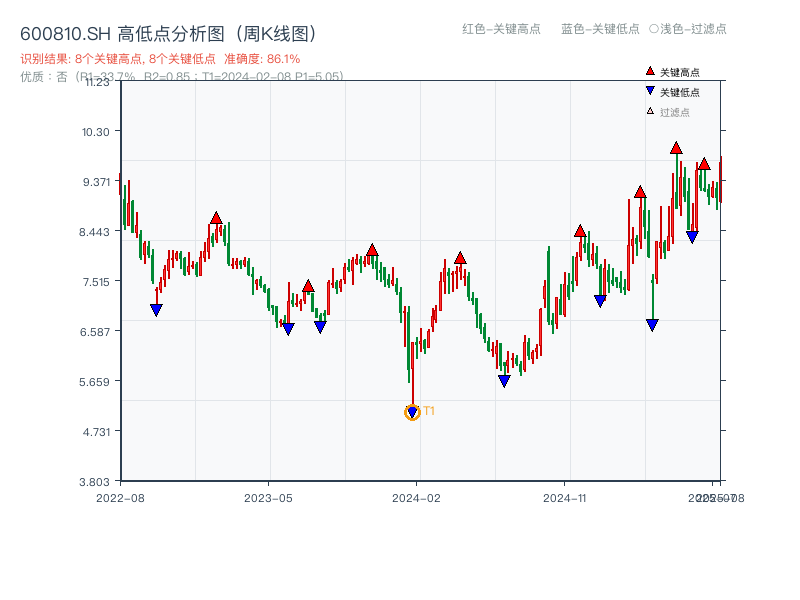Select the orange-circled T1 low point marker
This screenshot has width=800, height=600.
pos(412,412)
